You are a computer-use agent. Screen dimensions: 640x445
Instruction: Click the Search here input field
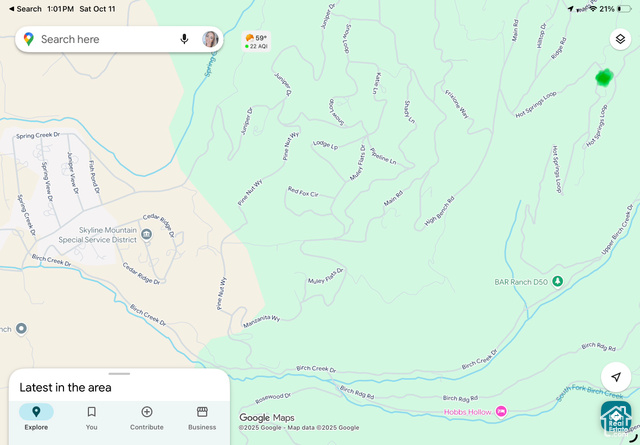(x=107, y=39)
